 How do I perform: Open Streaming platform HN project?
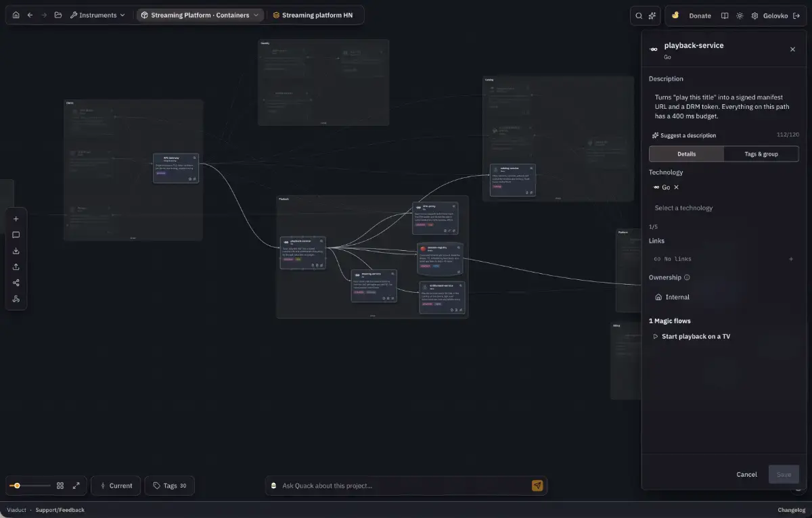[313, 15]
